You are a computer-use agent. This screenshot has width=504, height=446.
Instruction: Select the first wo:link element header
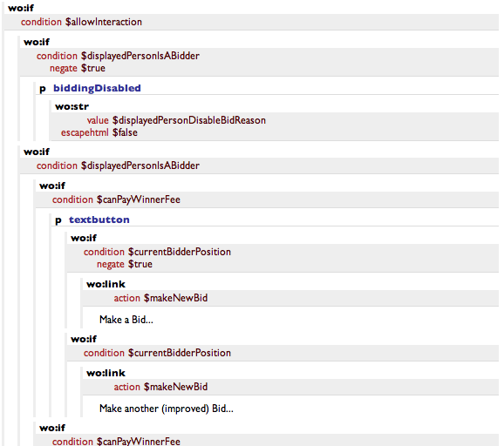pos(106,284)
